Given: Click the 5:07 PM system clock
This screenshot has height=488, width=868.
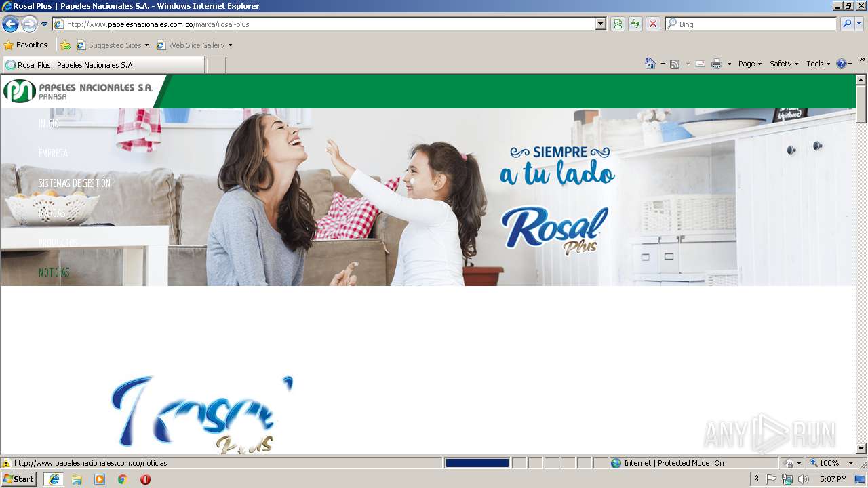Looking at the screenshot, I should pos(833,479).
